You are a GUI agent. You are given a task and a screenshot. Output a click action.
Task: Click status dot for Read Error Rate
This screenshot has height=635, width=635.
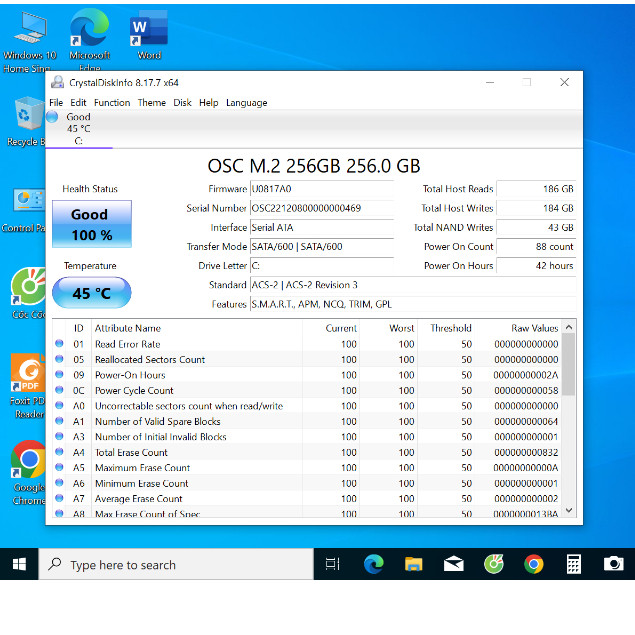pos(59,343)
